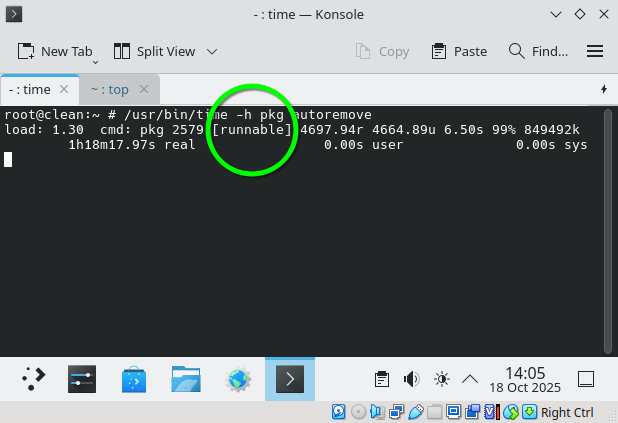Screen dimensions: 618x423
Task: Expand the Split View dropdown chevron
Action: click(x=212, y=51)
